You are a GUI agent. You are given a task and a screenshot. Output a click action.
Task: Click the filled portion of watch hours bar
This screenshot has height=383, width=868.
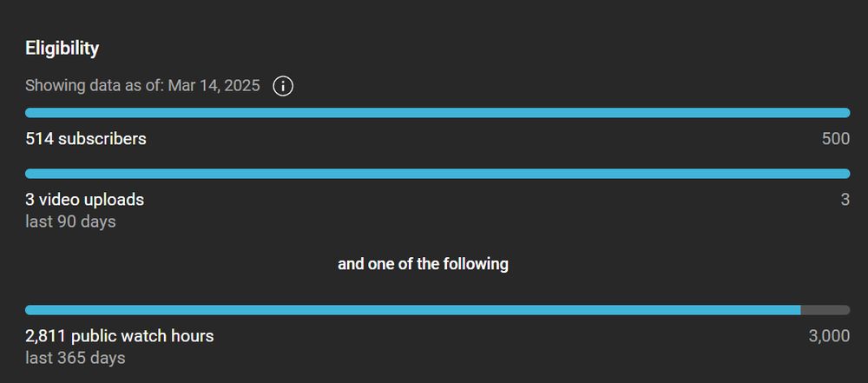coord(412,310)
